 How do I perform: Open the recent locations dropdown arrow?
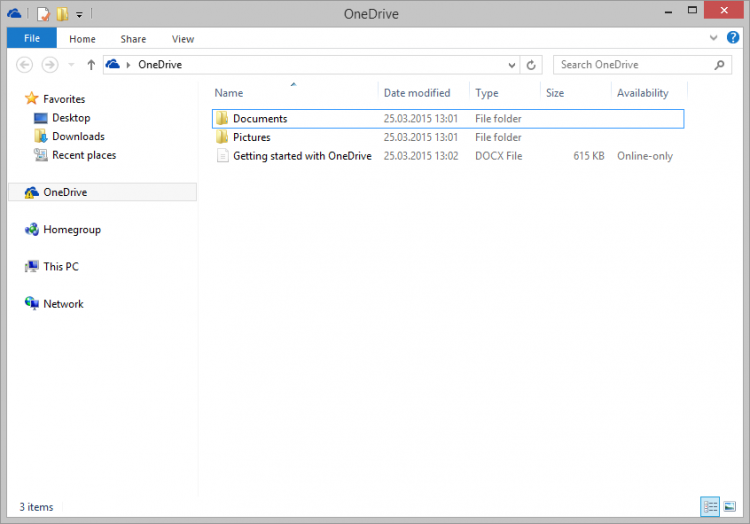71,65
